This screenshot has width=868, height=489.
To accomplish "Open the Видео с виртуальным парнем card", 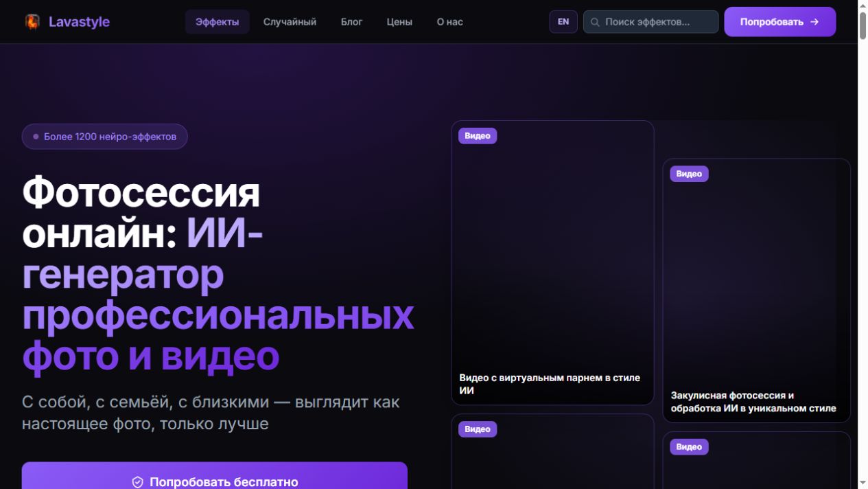I will [x=552, y=263].
